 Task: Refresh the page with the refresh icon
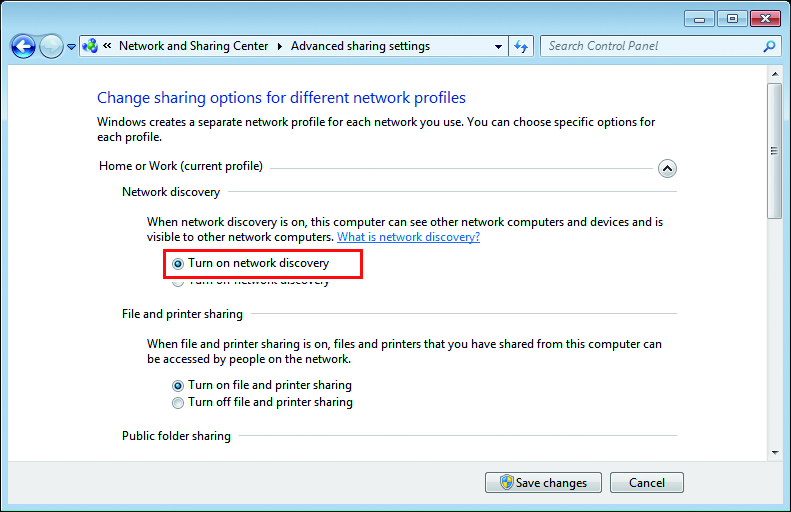[521, 46]
